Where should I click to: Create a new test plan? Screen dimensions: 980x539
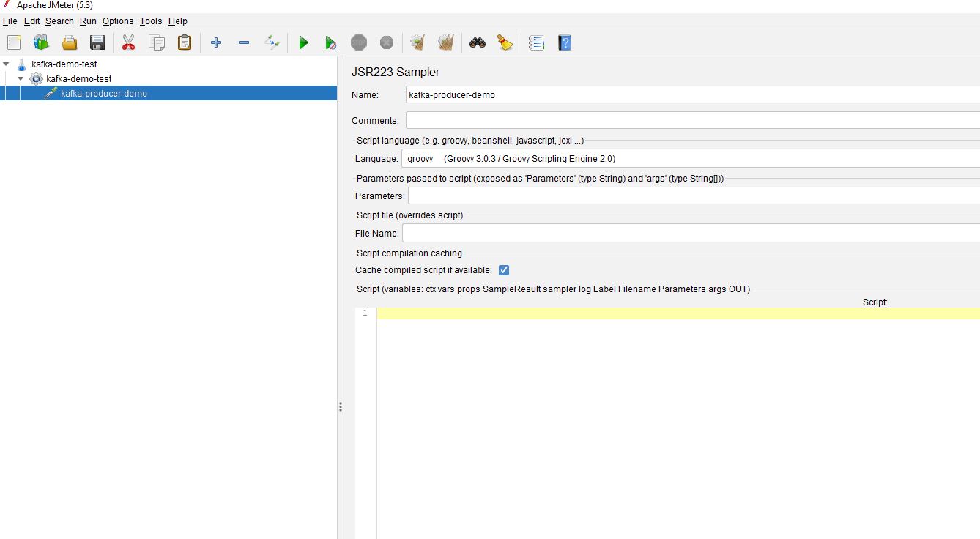pyautogui.click(x=13, y=42)
